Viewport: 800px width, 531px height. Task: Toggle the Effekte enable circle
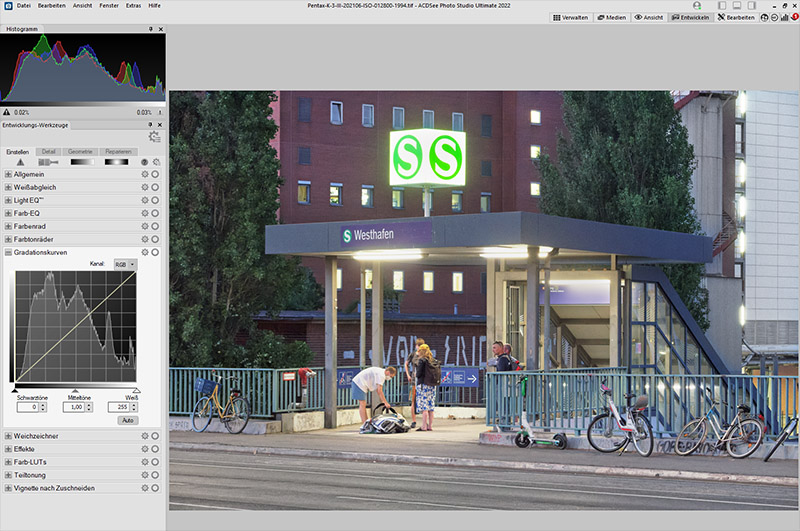coord(155,449)
